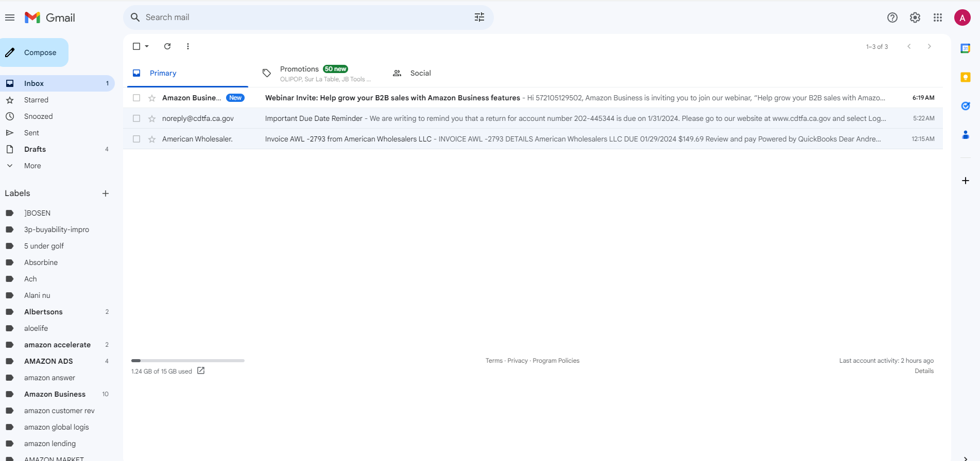The image size is (980, 461).
Task: Open the Google Tasks side panel icon
Action: tap(966, 106)
